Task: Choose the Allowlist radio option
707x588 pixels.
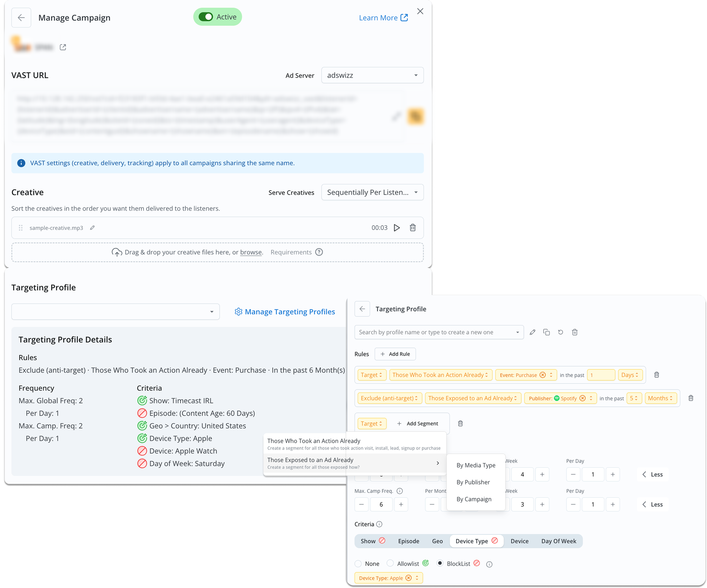Action: click(x=390, y=563)
